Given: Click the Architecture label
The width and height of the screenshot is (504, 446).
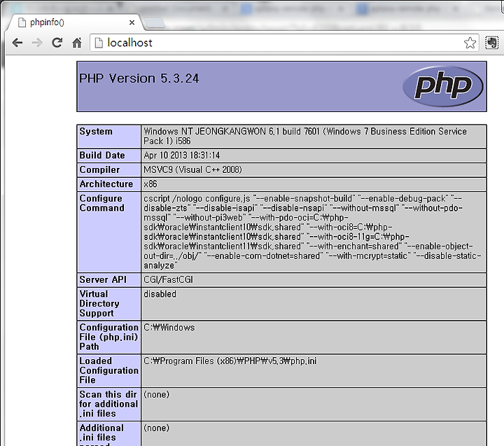Looking at the screenshot, I should [x=106, y=184].
